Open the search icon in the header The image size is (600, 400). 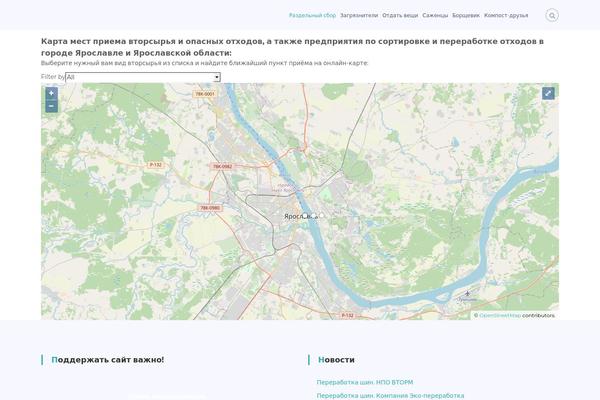click(x=551, y=16)
